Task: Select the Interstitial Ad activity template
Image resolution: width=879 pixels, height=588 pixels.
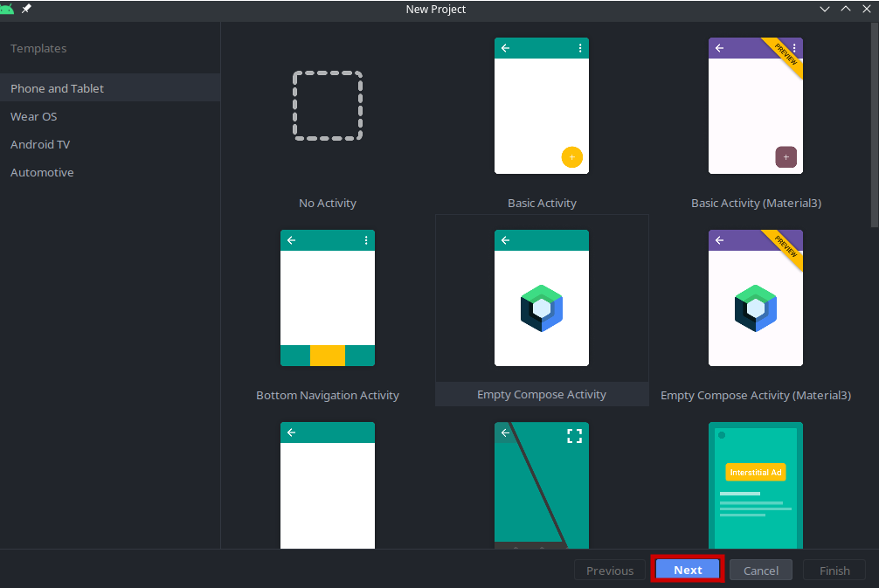Action: [755, 485]
